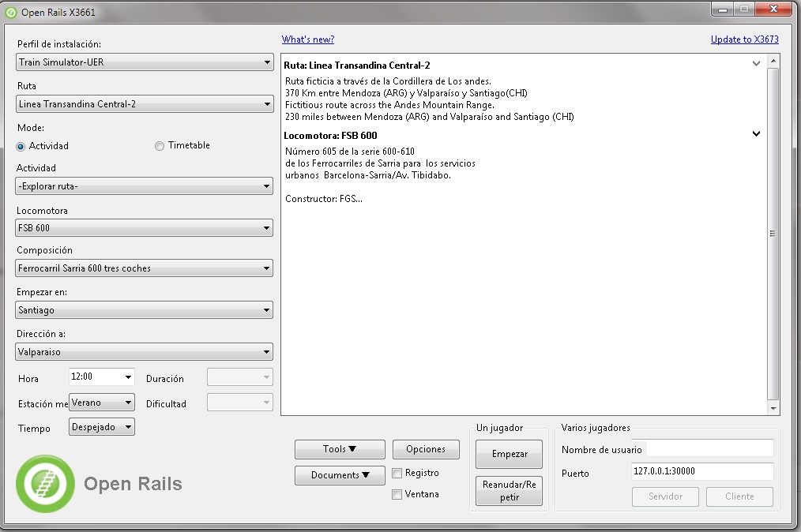Click the description panel vertical scrollbar

(x=773, y=234)
